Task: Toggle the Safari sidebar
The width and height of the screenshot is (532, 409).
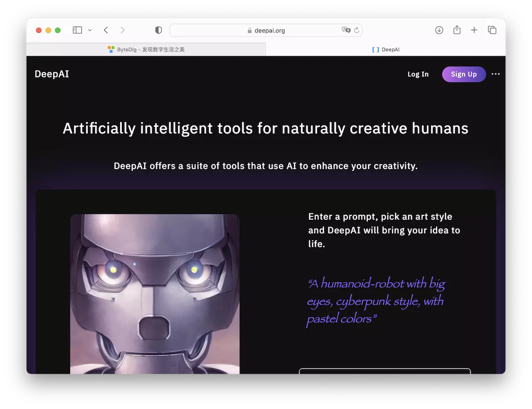Action: [x=77, y=30]
